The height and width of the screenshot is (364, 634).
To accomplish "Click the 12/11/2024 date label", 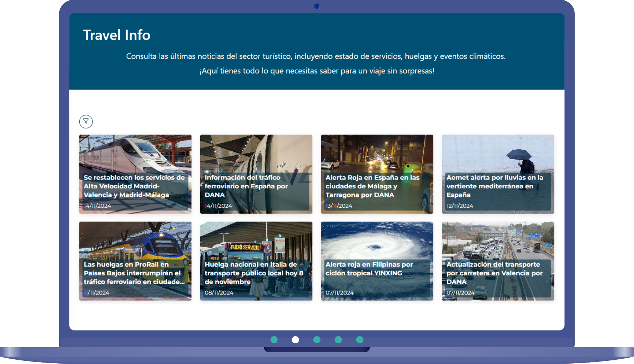I will pyautogui.click(x=460, y=206).
